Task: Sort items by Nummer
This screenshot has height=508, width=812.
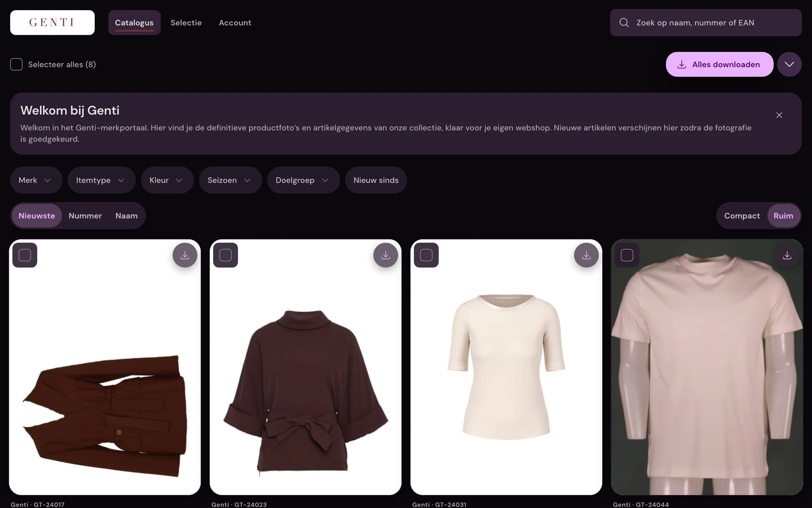Action: [85, 215]
